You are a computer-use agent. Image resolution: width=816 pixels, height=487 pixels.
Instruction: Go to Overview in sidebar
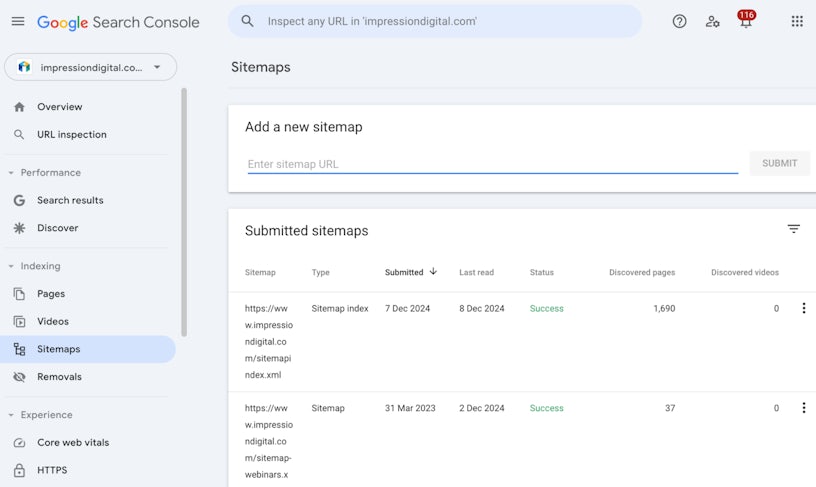60,107
